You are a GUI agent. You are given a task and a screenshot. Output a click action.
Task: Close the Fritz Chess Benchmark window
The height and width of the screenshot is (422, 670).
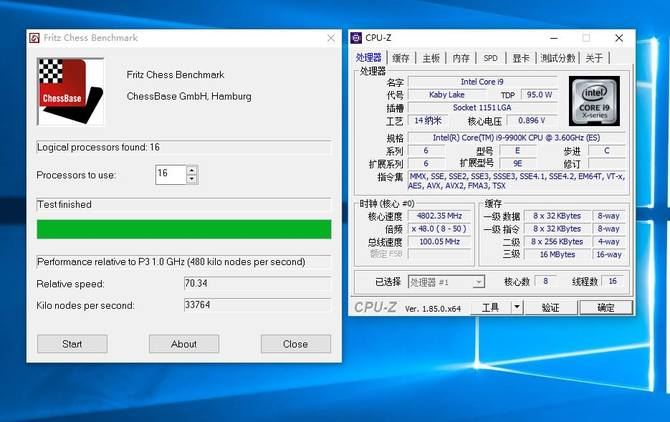point(331,38)
